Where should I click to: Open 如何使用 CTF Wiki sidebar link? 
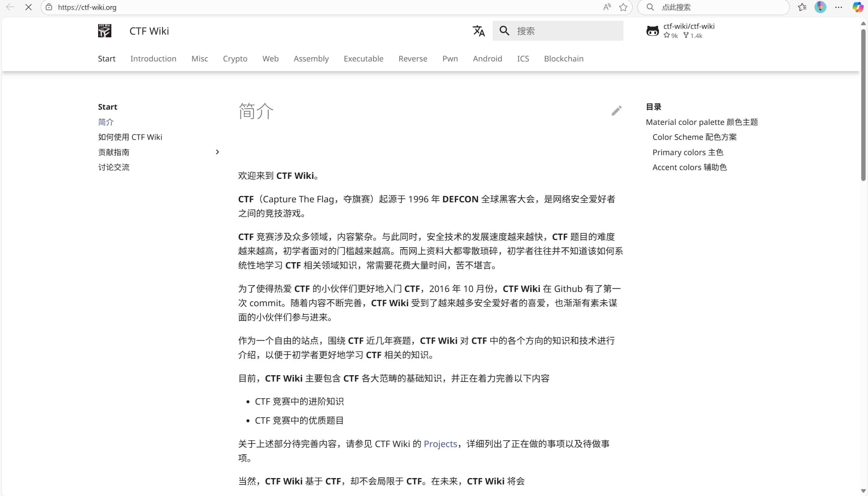(130, 137)
